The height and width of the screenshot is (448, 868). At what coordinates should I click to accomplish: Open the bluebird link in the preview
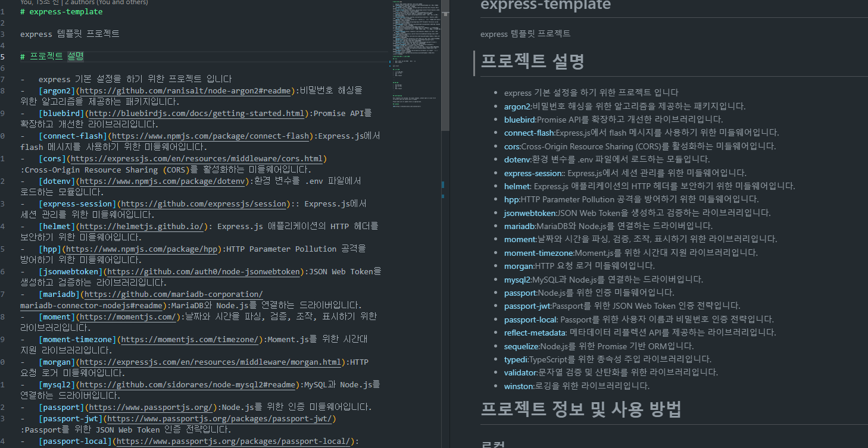[520, 119]
